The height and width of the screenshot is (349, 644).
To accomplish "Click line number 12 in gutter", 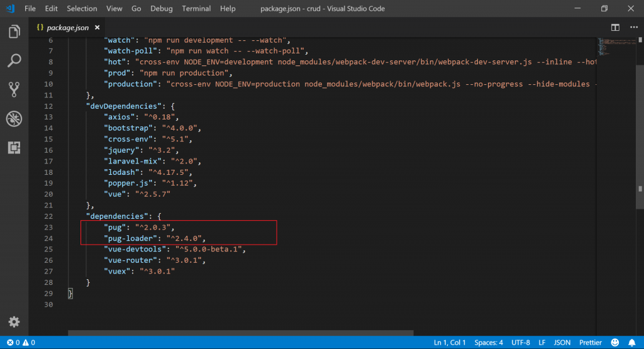I will (48, 106).
